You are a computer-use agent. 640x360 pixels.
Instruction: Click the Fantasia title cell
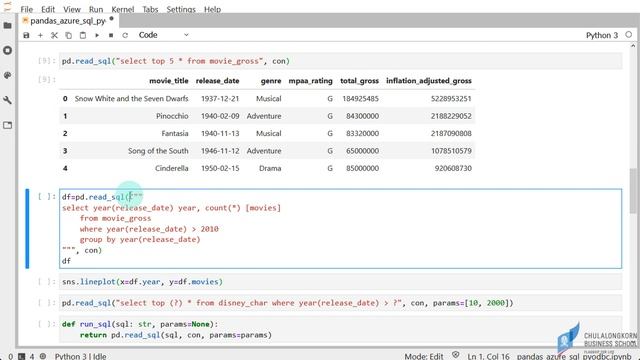[175, 133]
